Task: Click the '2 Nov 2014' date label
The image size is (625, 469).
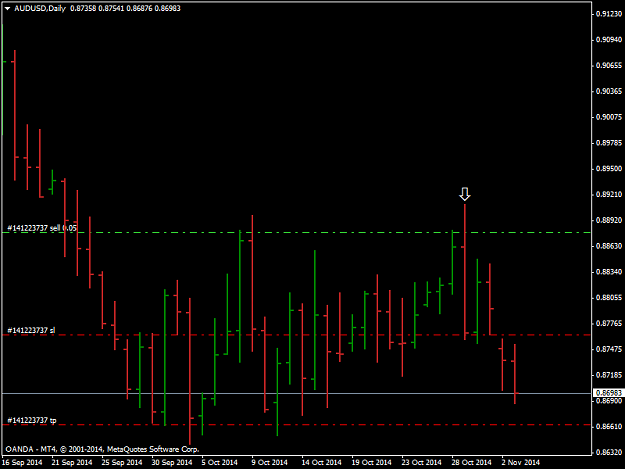Action: coord(521,462)
